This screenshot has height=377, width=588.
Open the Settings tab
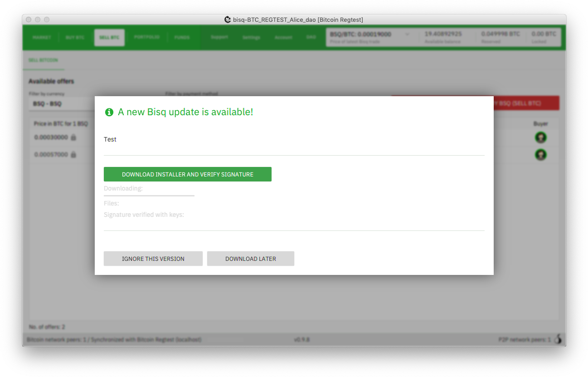tap(251, 38)
